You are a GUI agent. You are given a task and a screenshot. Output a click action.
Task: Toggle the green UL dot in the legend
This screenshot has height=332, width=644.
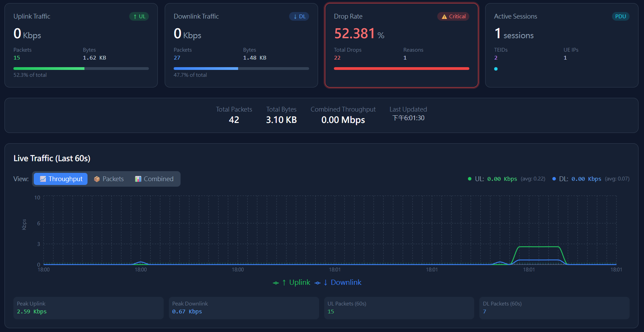(469, 179)
